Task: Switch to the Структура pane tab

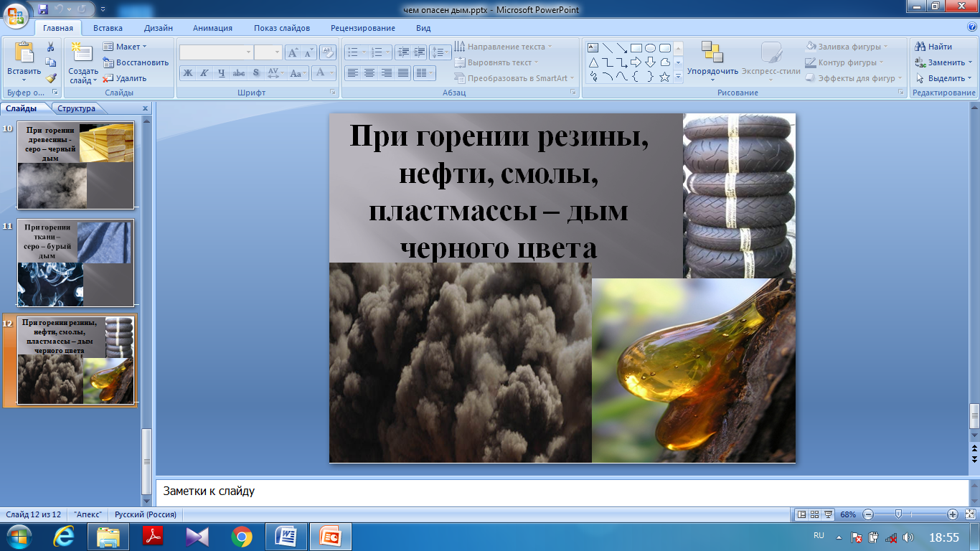Action: 76,109
